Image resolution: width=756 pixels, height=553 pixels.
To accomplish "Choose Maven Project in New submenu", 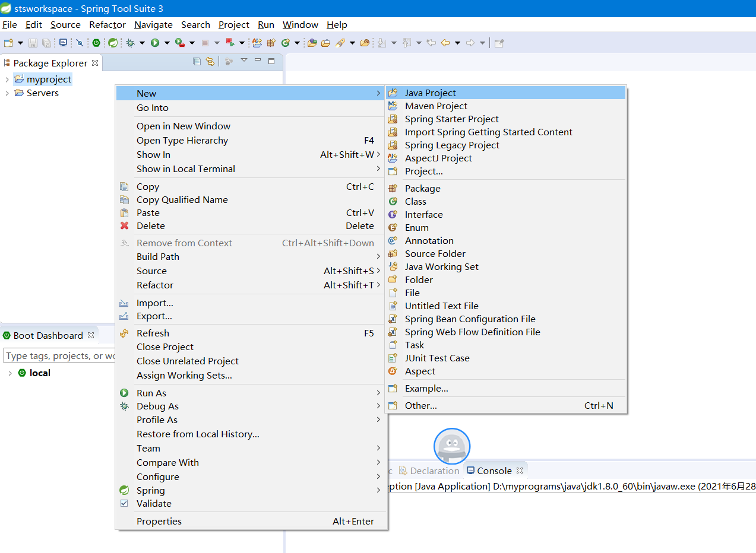I will (505, 106).
